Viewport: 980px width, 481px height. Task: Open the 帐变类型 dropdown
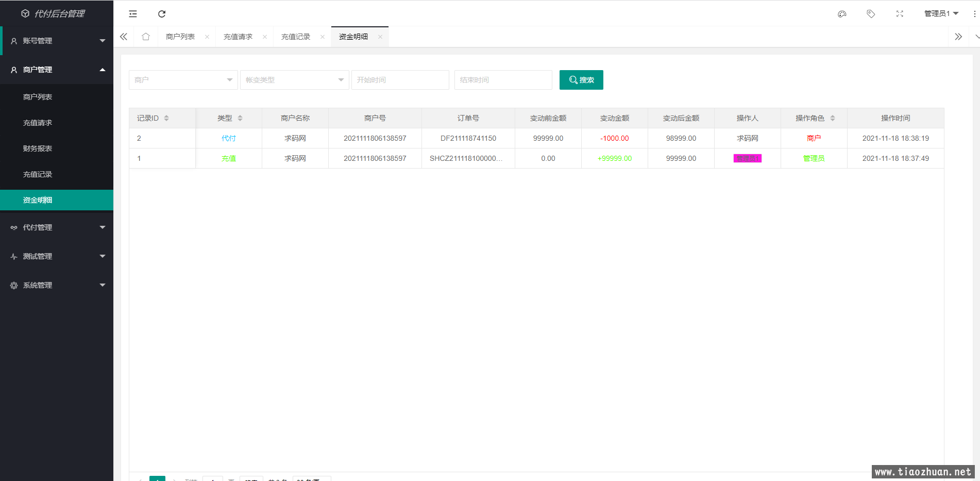(x=294, y=80)
